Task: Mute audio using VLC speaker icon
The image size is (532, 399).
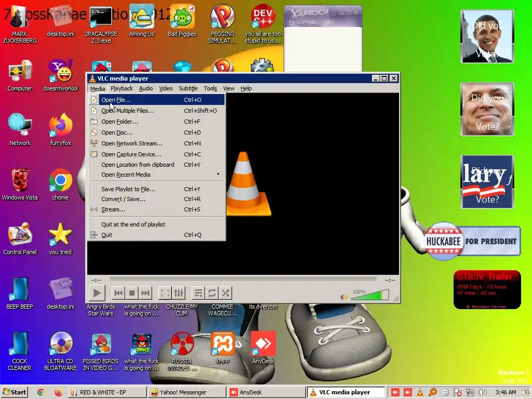Action: pos(344,297)
